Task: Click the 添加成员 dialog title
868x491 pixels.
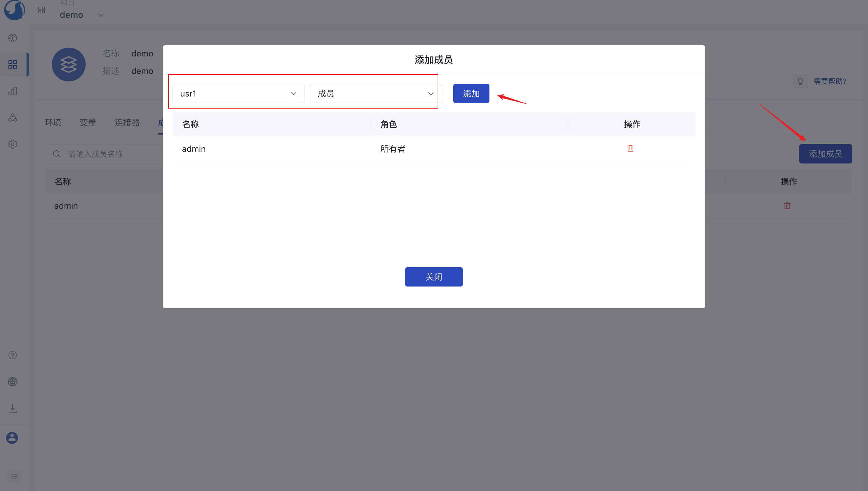Action: (x=434, y=60)
